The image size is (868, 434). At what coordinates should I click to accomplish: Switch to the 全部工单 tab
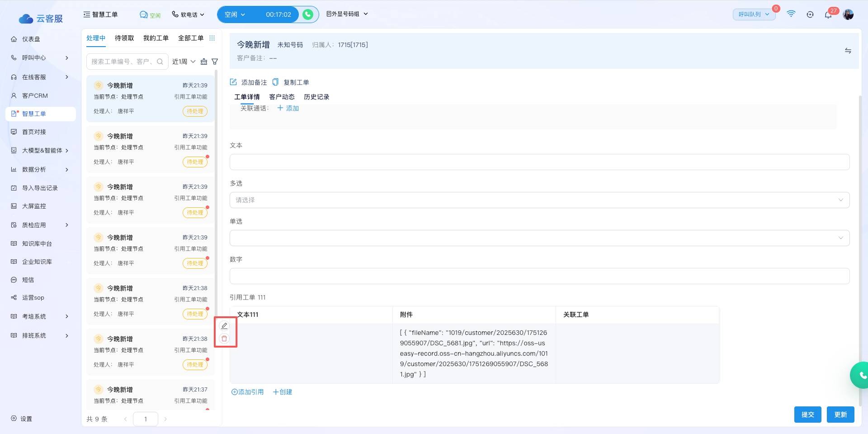point(191,38)
